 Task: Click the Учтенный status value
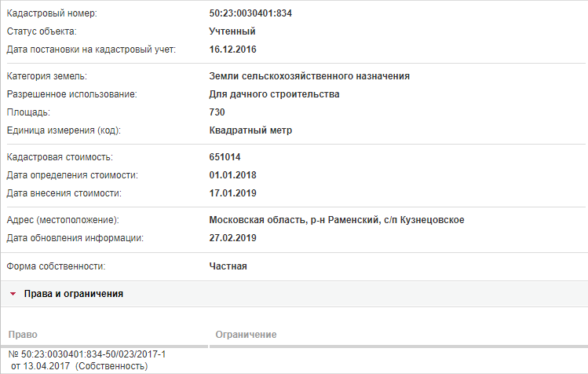point(232,31)
